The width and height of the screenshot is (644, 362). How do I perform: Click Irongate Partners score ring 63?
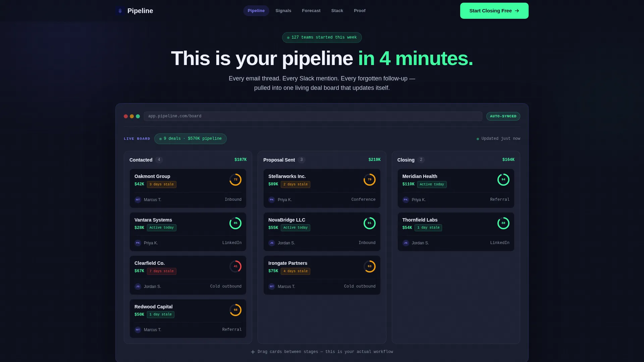point(369,266)
